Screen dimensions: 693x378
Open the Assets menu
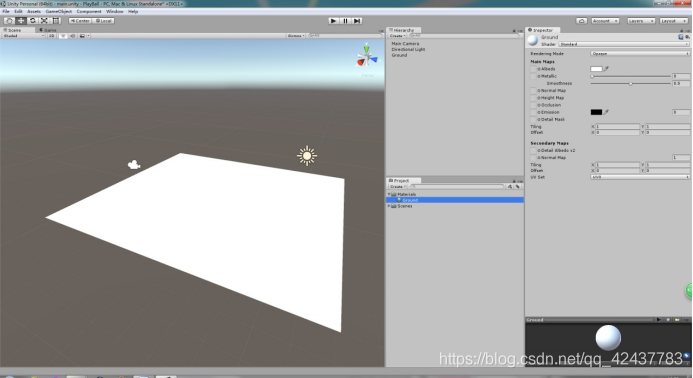(x=34, y=11)
